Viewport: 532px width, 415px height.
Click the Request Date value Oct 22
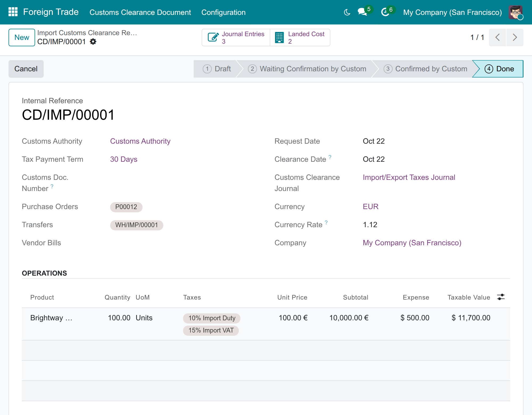pyautogui.click(x=374, y=141)
